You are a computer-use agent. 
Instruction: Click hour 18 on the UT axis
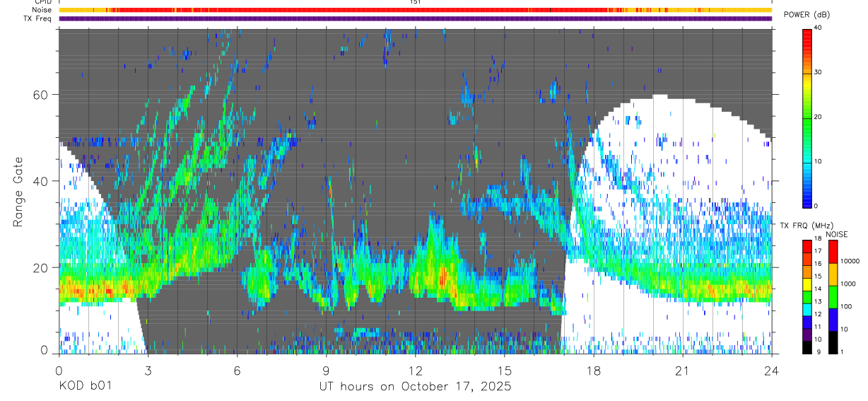point(593,370)
